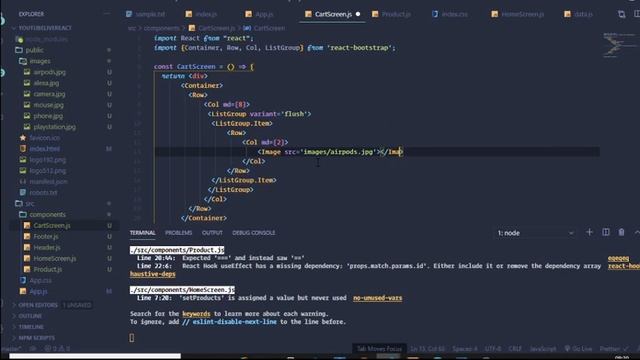Open Footer.js from components folder
This screenshot has width=640, height=360.
[x=46, y=236]
